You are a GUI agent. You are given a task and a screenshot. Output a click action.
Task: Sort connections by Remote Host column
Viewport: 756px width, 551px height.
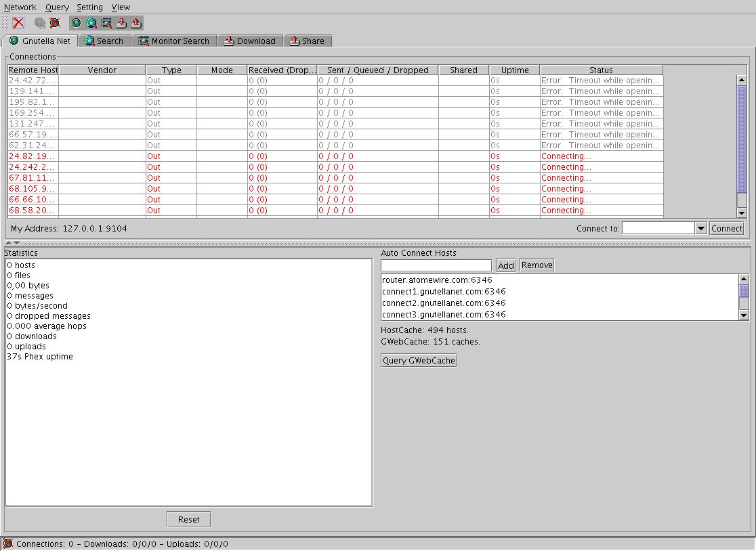(33, 70)
